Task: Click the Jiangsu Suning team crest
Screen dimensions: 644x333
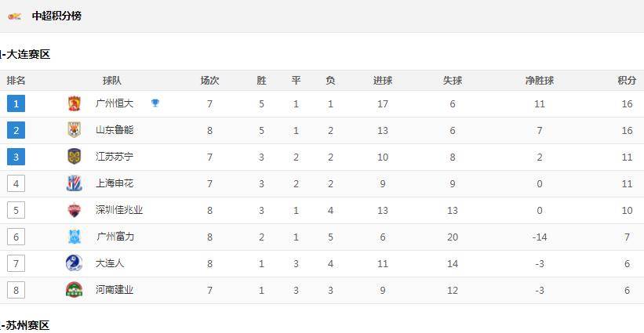Action: [x=75, y=157]
